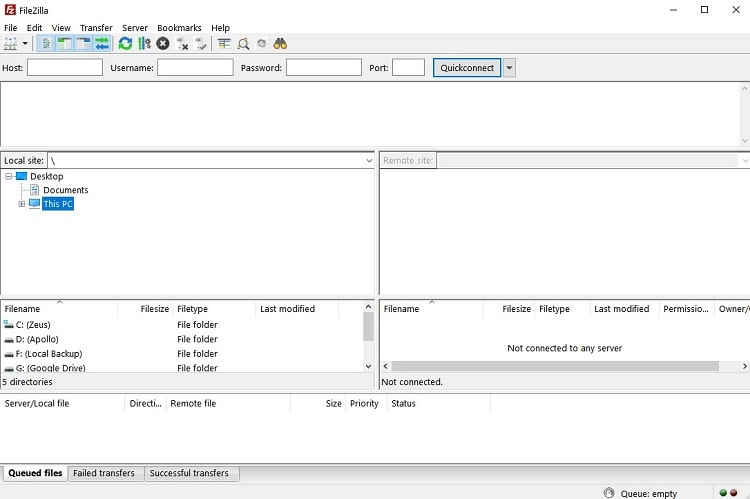Click the green activity indicator light
The height and width of the screenshot is (499, 750).
coord(723,493)
